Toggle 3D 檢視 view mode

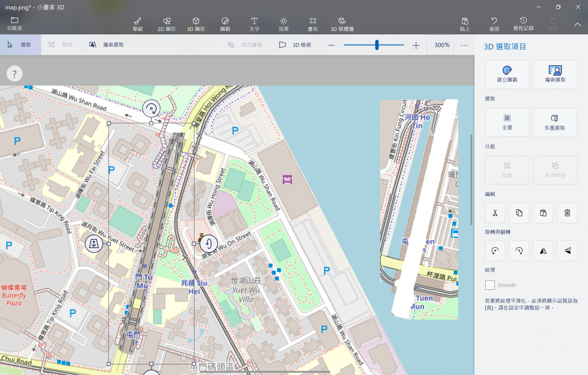click(295, 45)
